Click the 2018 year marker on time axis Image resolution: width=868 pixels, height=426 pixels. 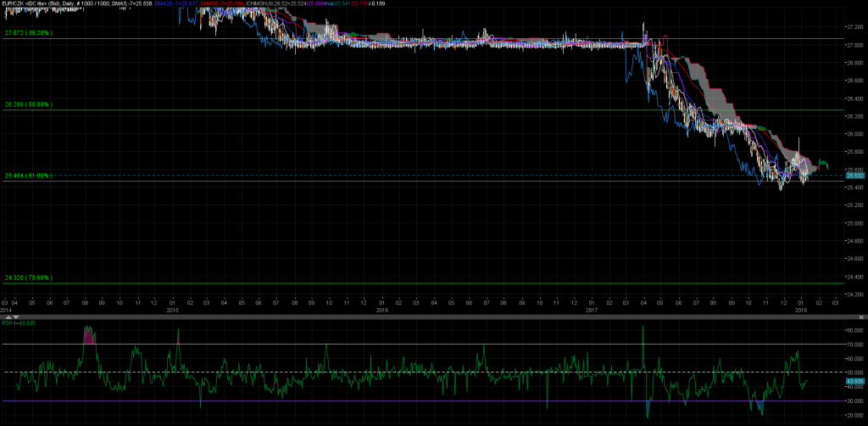pyautogui.click(x=801, y=310)
